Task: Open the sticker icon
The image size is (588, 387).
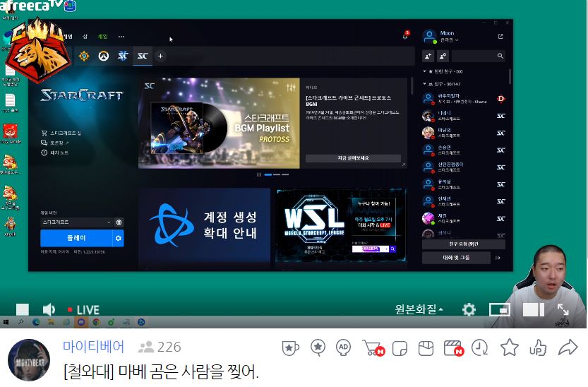Action: (x=400, y=349)
